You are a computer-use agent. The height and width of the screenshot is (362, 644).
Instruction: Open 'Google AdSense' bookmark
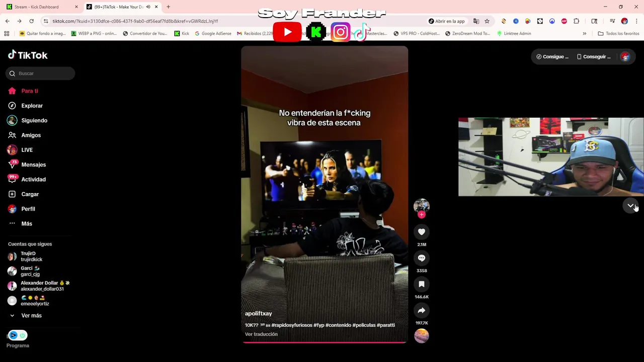pyautogui.click(x=213, y=34)
